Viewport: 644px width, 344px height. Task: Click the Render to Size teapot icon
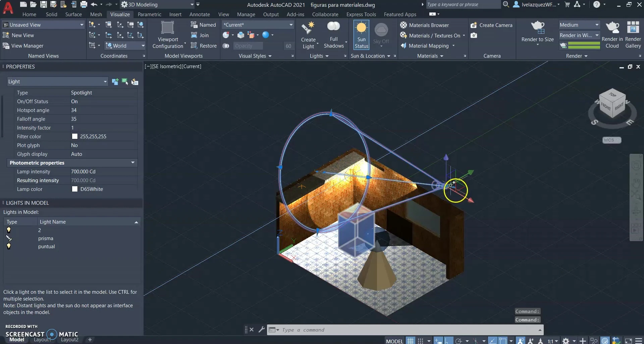click(x=538, y=27)
